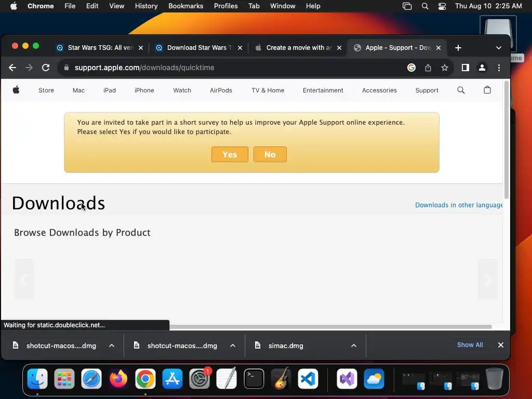
Task: Open Apple website search magnifier
Action: point(461,90)
